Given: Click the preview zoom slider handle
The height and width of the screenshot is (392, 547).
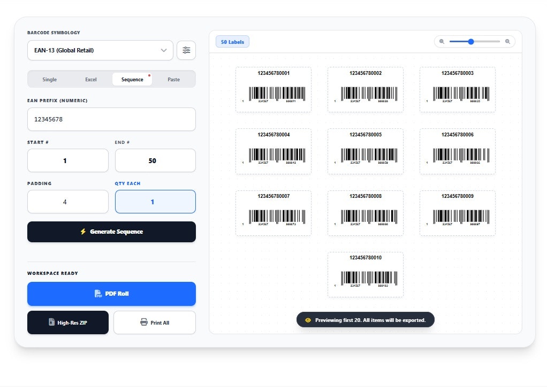Looking at the screenshot, I should coord(471,42).
